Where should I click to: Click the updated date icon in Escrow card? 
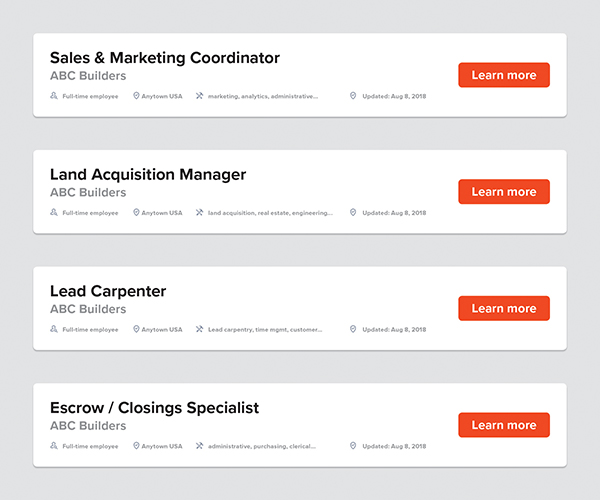(x=353, y=446)
